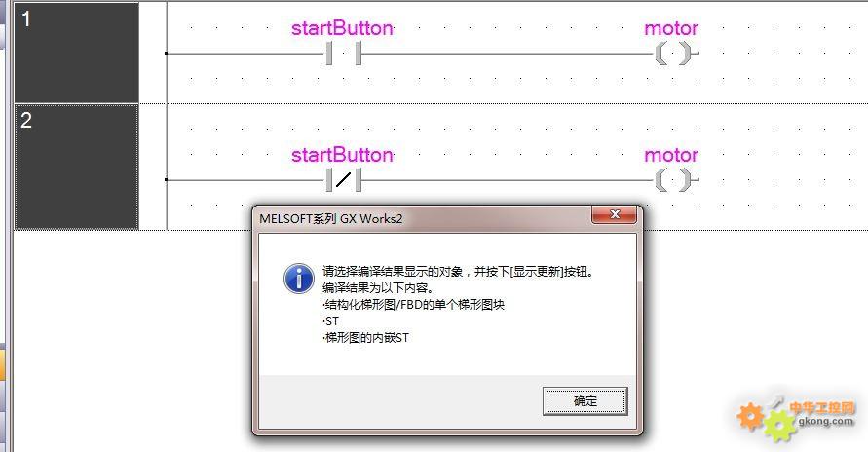
Task: Click the 确定 button in the dialog
Action: 585,401
